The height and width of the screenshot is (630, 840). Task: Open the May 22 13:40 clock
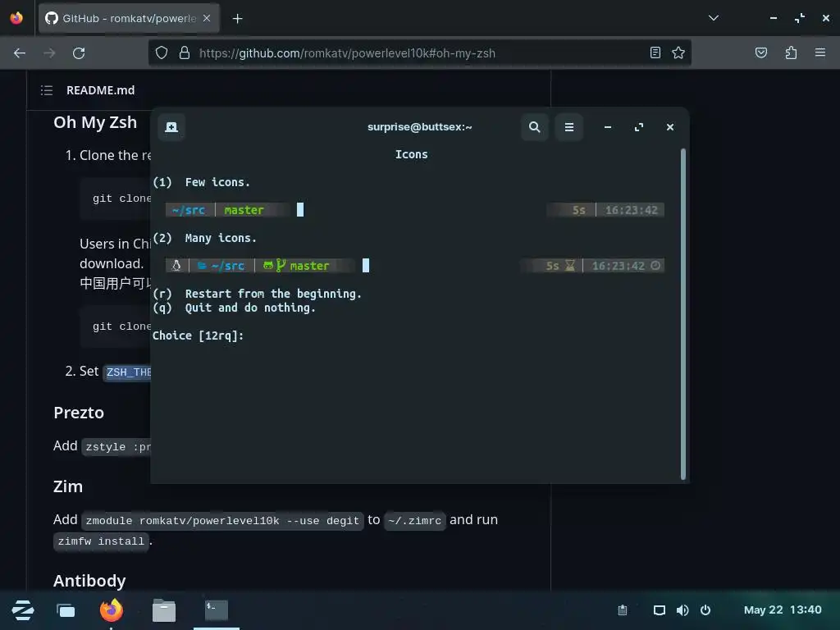point(783,610)
